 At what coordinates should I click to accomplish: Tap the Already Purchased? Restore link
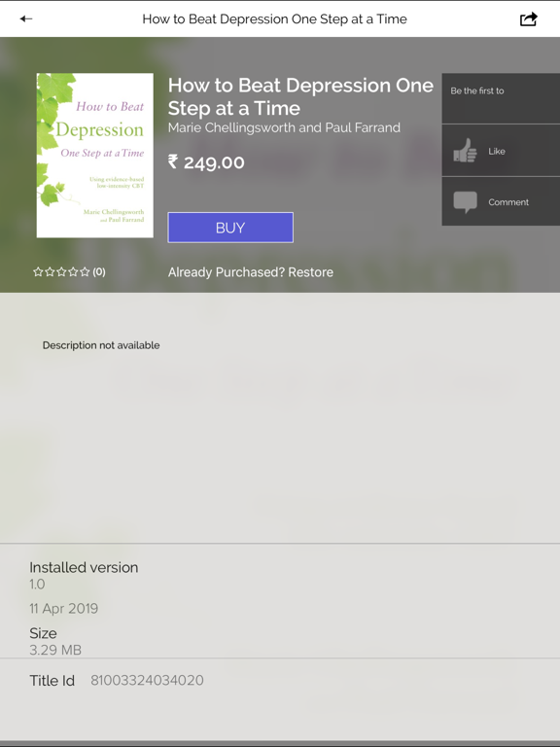(251, 272)
